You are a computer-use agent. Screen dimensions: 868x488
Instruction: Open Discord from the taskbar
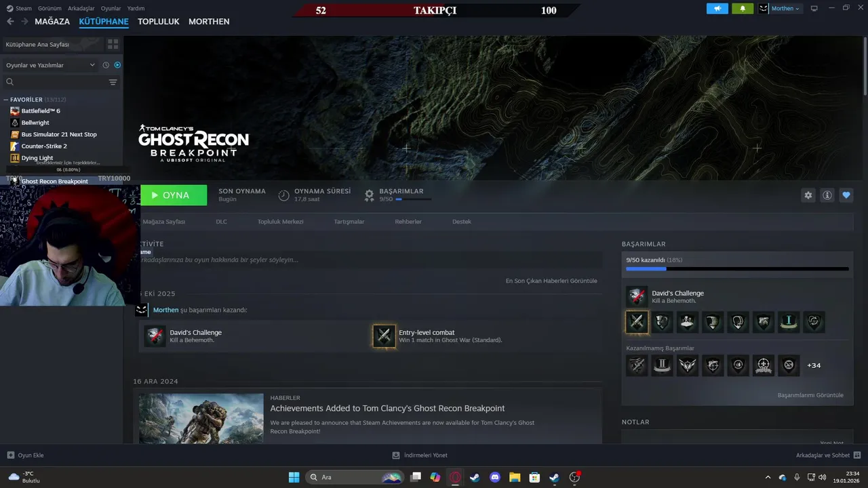pos(495,477)
